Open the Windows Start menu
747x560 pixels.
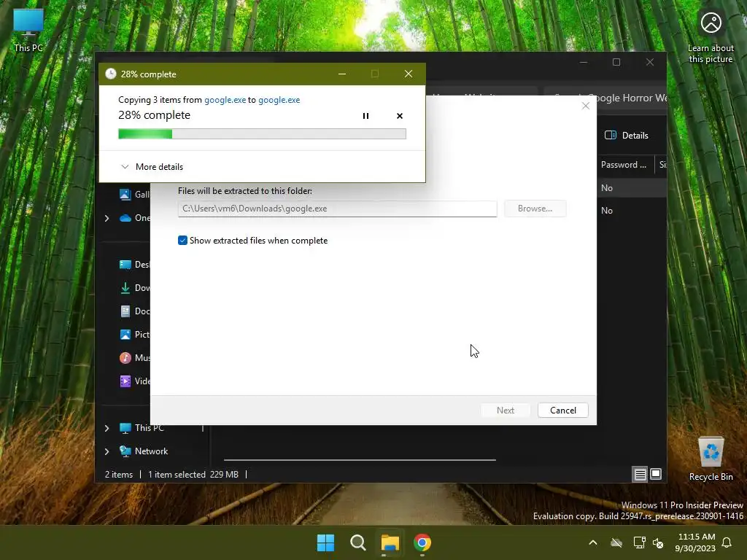click(326, 542)
